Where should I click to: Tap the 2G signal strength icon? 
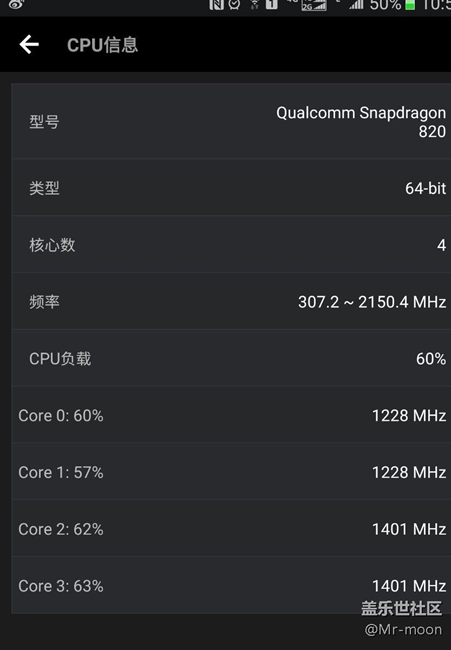314,5
